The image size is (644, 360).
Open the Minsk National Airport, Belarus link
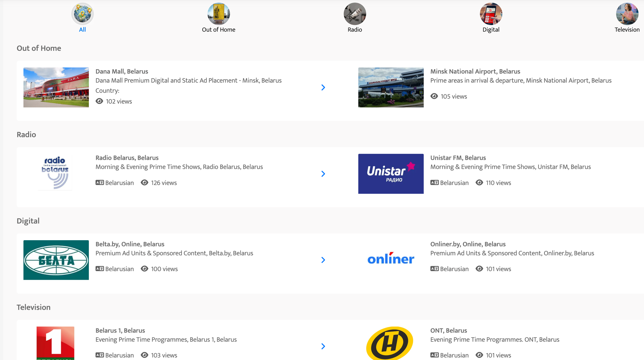tap(475, 71)
